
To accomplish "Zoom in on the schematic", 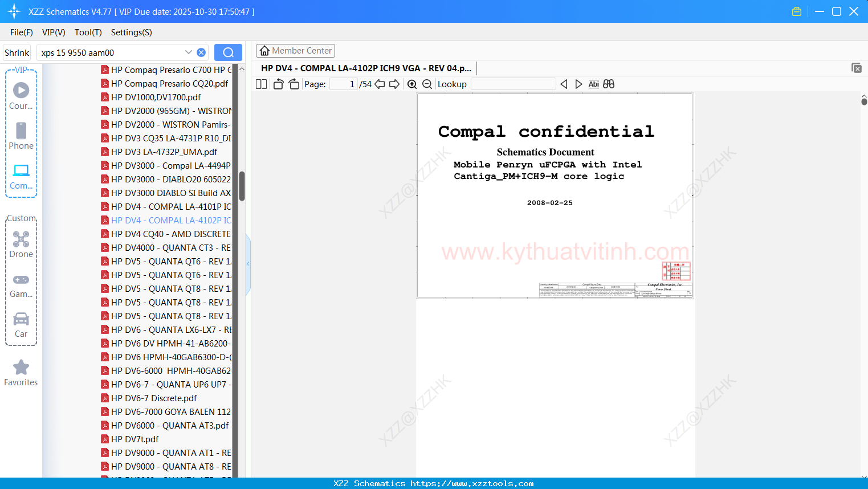I will coord(412,84).
